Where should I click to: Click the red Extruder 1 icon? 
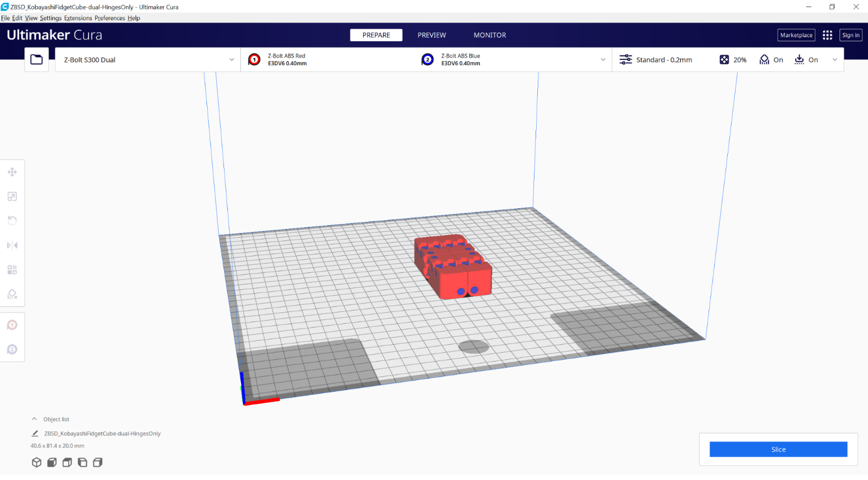(x=254, y=60)
